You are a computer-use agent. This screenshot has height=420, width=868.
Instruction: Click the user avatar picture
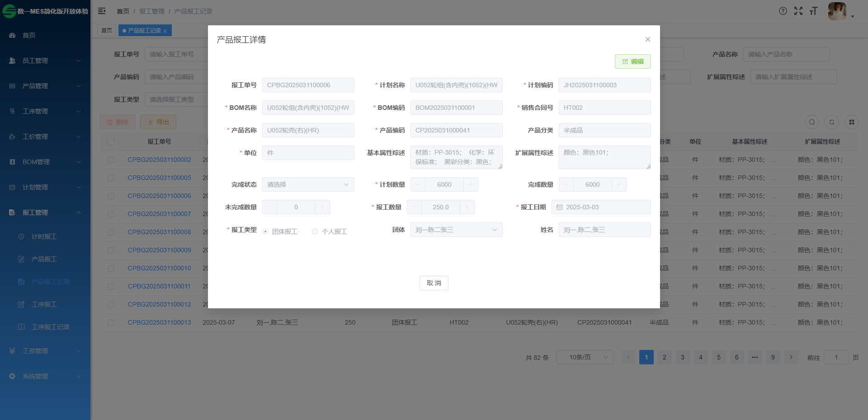[837, 11]
